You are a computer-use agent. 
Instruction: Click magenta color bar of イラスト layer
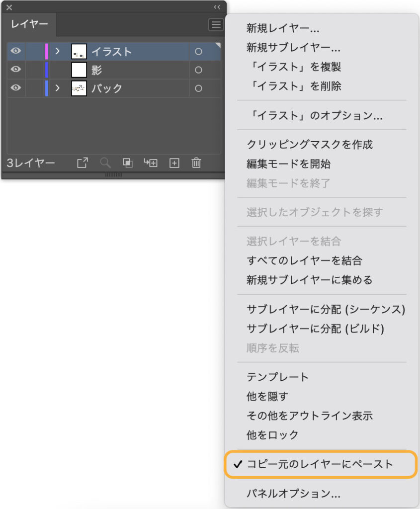pos(46,51)
